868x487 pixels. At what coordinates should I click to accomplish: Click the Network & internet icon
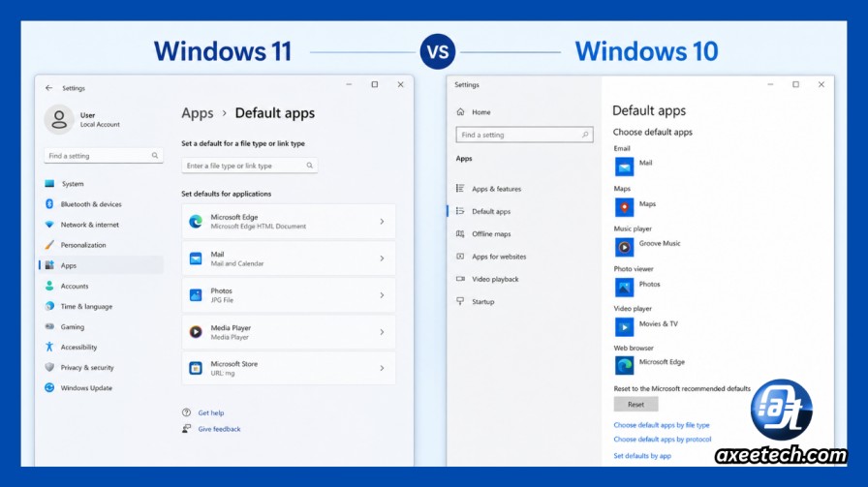(49, 225)
